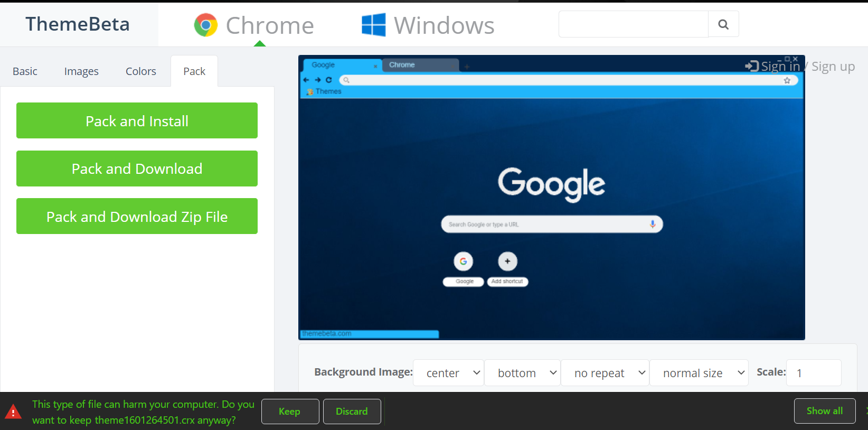The width and height of the screenshot is (868, 430).
Task: Click the Chrome tab in the theme preview
Action: click(420, 65)
